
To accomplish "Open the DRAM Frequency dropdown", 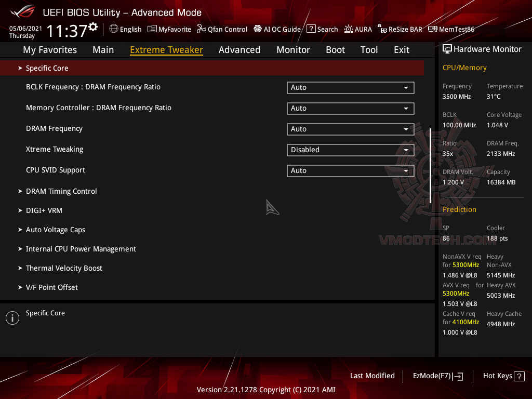I will (351, 129).
